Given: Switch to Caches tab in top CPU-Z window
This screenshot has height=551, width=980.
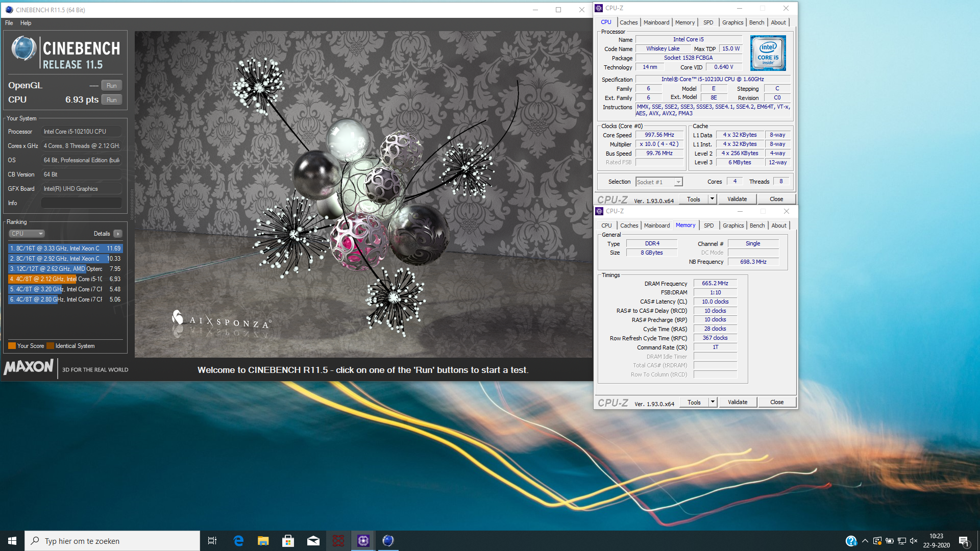Looking at the screenshot, I should (628, 22).
